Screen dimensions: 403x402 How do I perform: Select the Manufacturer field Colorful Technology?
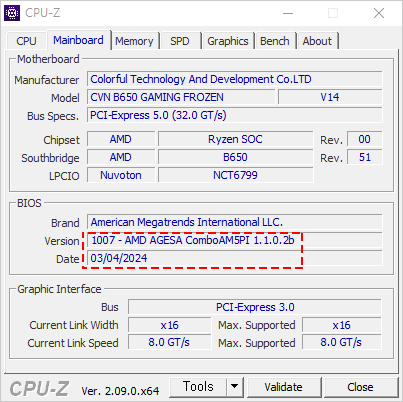click(235, 79)
